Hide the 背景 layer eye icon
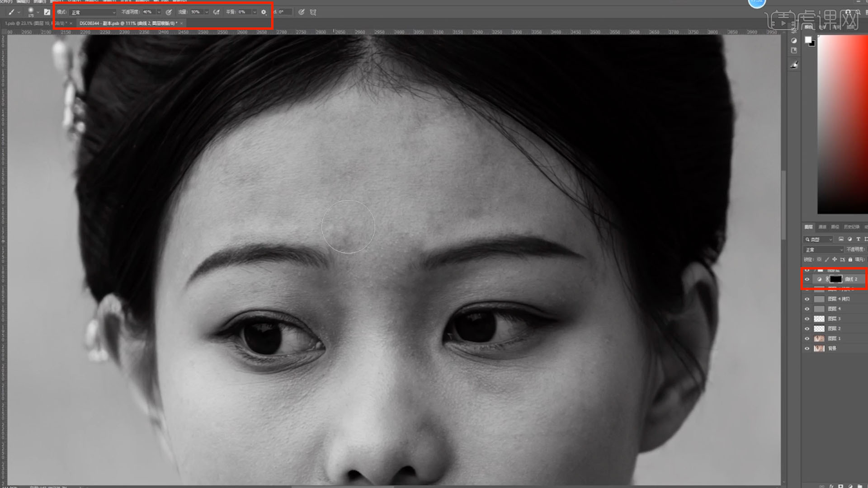 pyautogui.click(x=807, y=348)
